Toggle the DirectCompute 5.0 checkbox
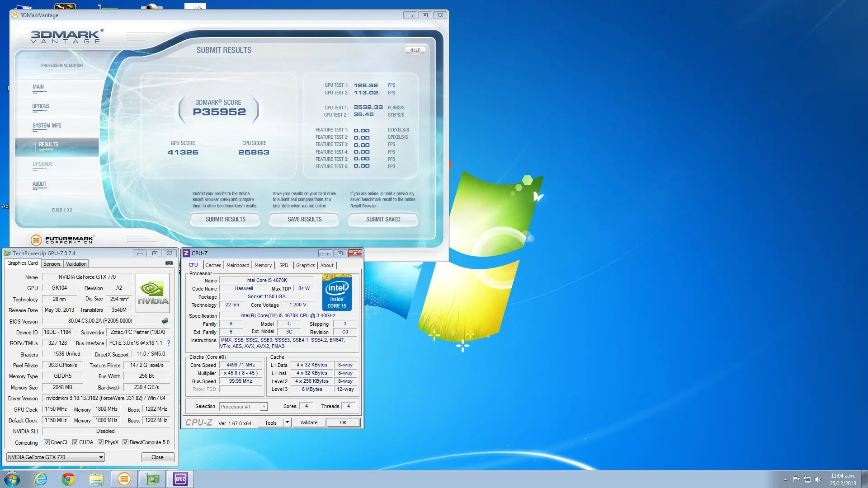Screen dimensions: 868x488 (125, 442)
